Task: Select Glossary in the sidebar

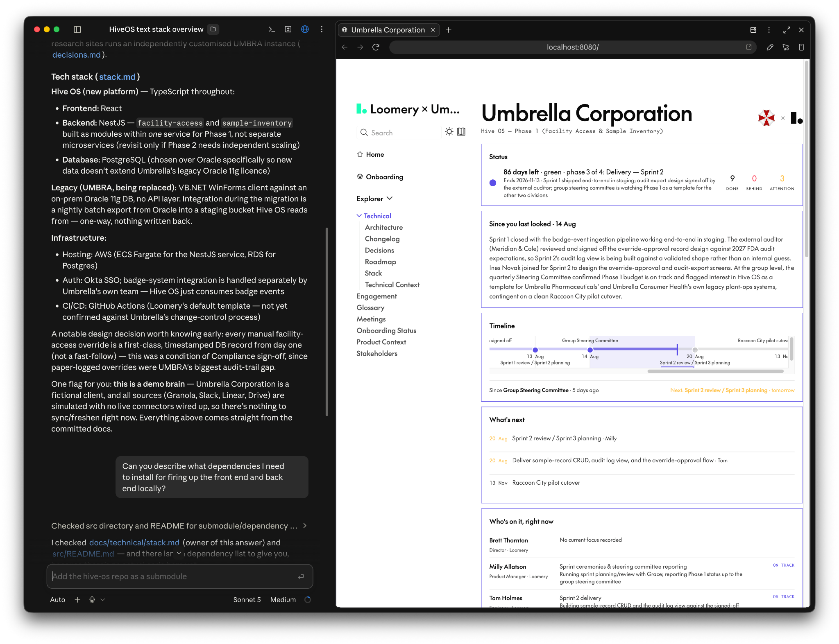Action: tap(370, 307)
